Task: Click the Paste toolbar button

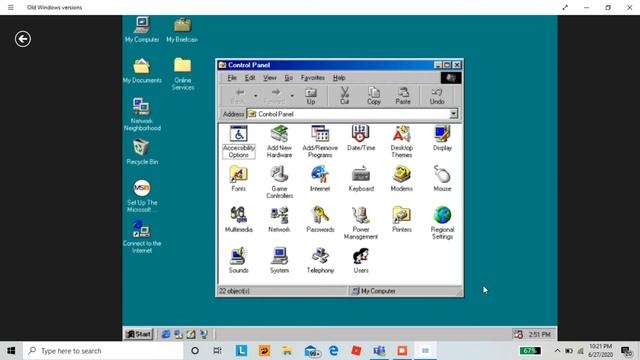Action: click(x=403, y=96)
